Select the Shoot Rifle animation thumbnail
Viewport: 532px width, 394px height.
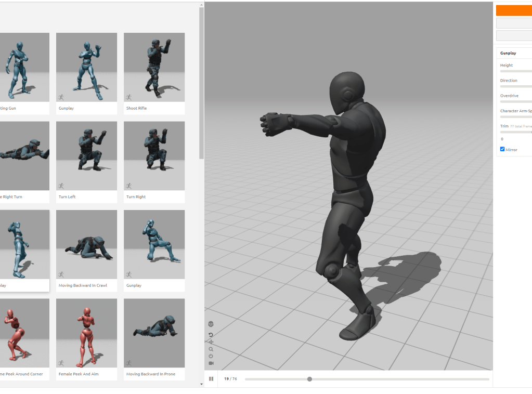[x=154, y=67]
